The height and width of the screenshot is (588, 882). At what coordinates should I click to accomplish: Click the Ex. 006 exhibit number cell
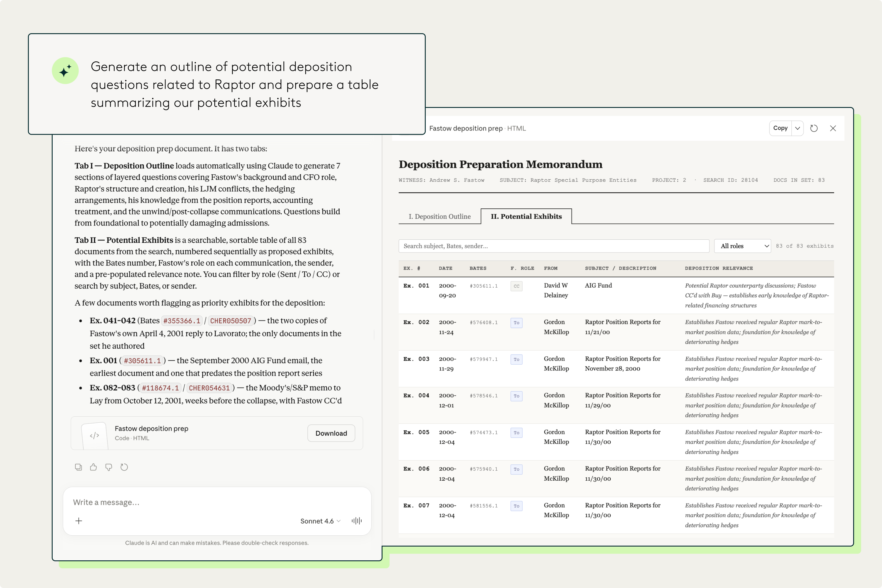pyautogui.click(x=416, y=469)
